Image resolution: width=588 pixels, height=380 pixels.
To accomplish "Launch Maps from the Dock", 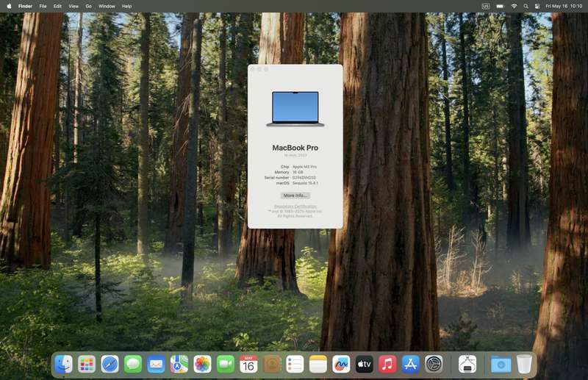I will pos(179,365).
